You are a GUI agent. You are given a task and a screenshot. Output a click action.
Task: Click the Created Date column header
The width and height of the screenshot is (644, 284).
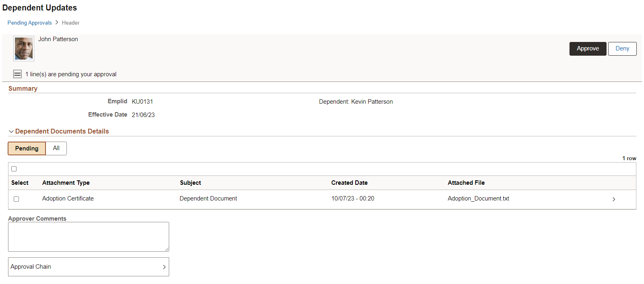coord(350,183)
